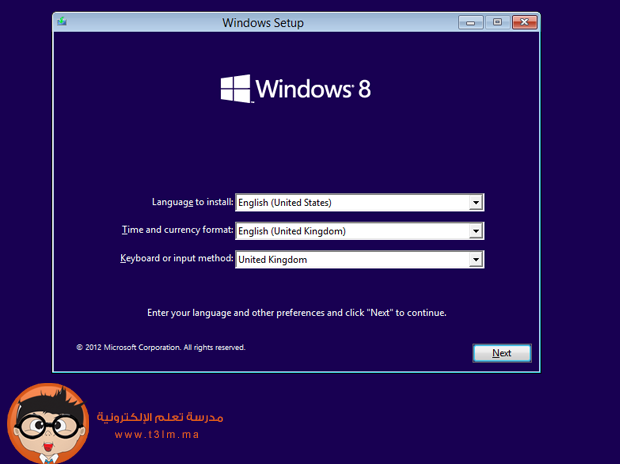Expand the Language to install dropdown arrow
This screenshot has width=620, height=464.
[476, 203]
